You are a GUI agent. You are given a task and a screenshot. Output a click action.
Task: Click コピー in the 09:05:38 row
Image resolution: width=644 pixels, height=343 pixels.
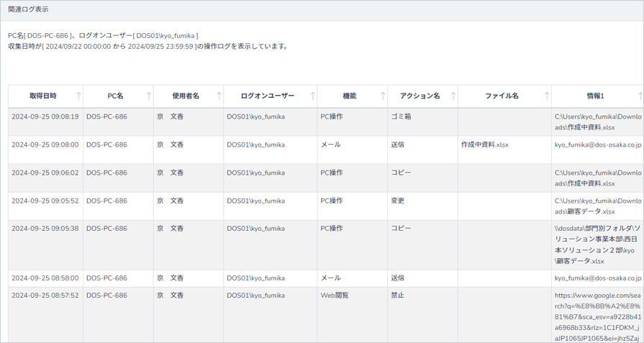pyautogui.click(x=401, y=229)
